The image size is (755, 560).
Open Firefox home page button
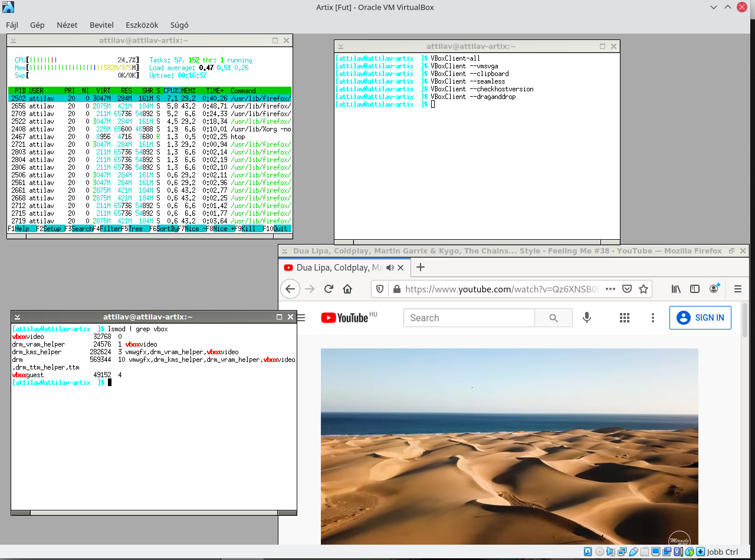[x=347, y=289]
